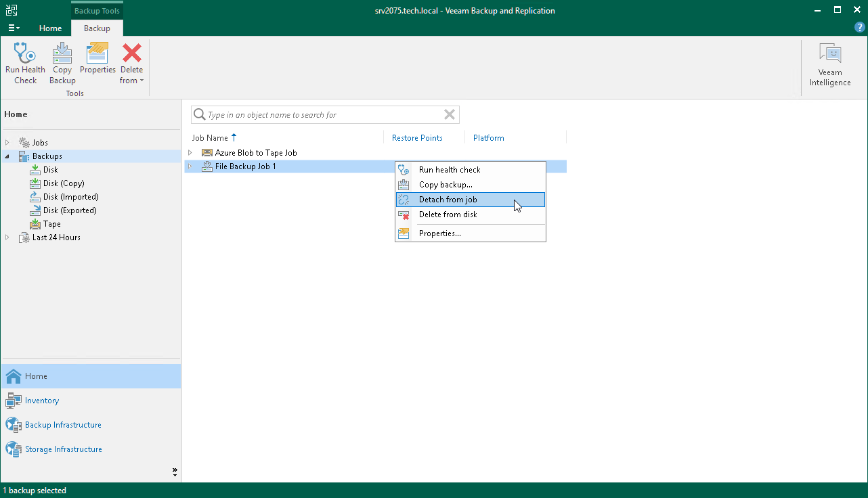Screen dimensions: 868x498
Task: Open the hamburger main menu
Action: [x=14, y=28]
